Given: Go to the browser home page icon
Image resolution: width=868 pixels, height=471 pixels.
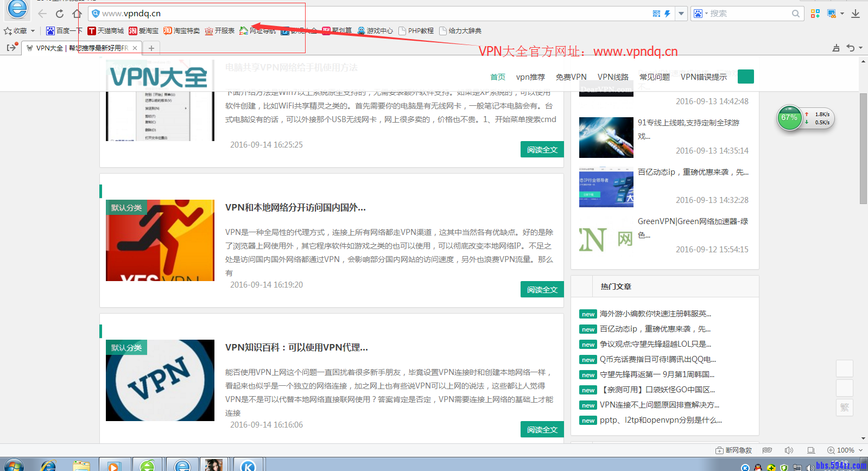Looking at the screenshot, I should tap(77, 14).
